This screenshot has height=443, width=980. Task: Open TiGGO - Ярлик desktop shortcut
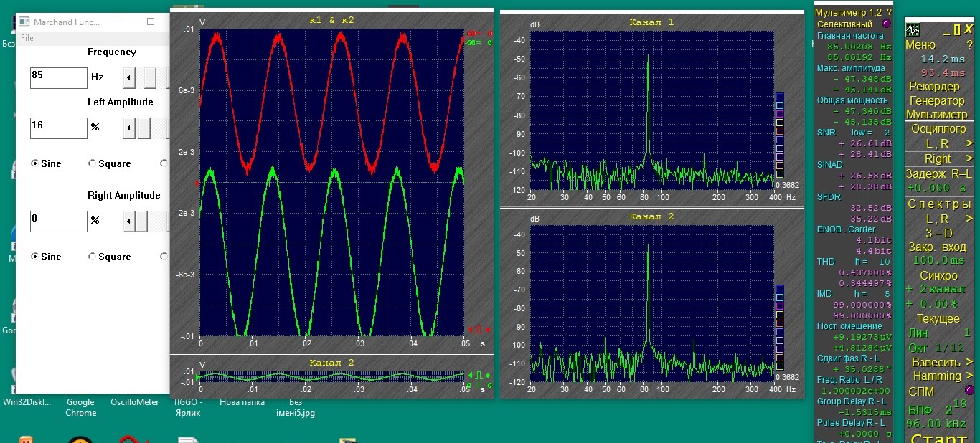tap(189, 407)
